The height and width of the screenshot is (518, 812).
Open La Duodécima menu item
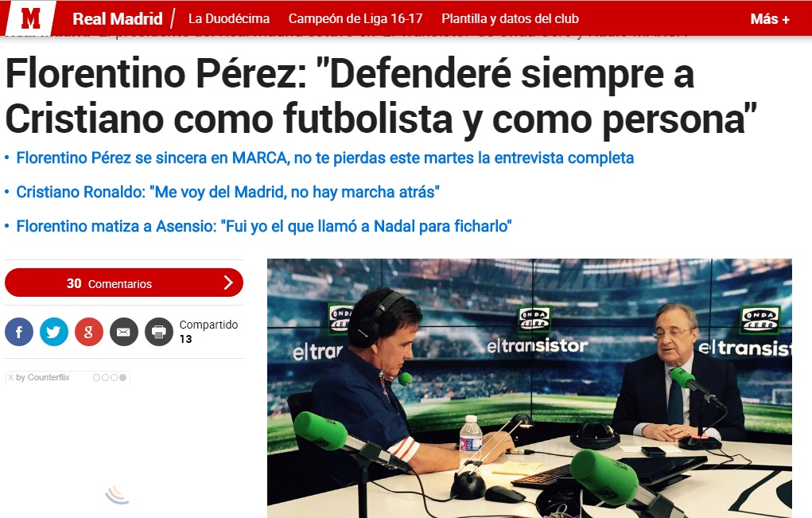[x=229, y=18]
